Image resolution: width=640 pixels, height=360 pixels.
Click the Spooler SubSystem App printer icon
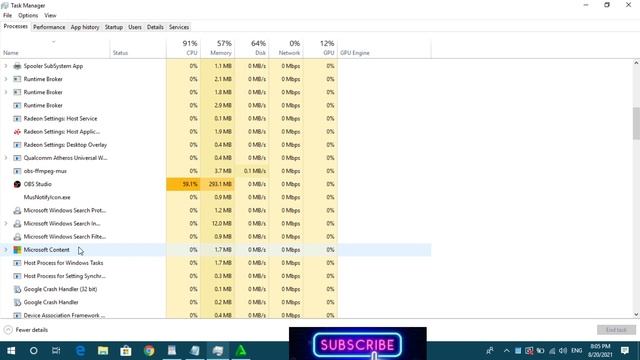(x=17, y=66)
